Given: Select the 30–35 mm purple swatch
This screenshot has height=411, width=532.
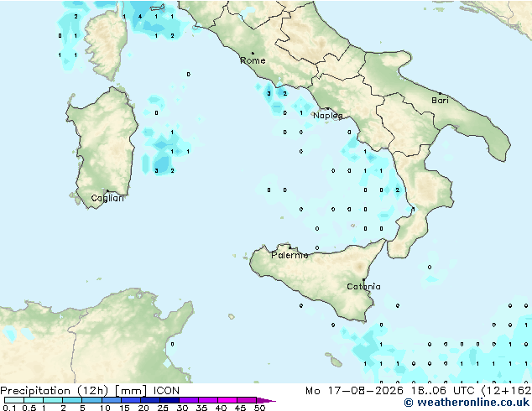Looking at the screenshot, I should (188, 400).
